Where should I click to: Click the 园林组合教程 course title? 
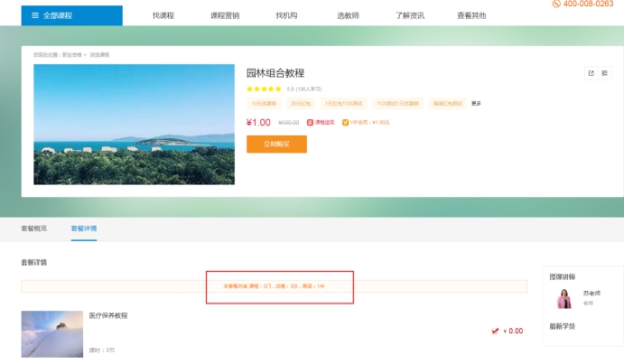click(x=275, y=73)
